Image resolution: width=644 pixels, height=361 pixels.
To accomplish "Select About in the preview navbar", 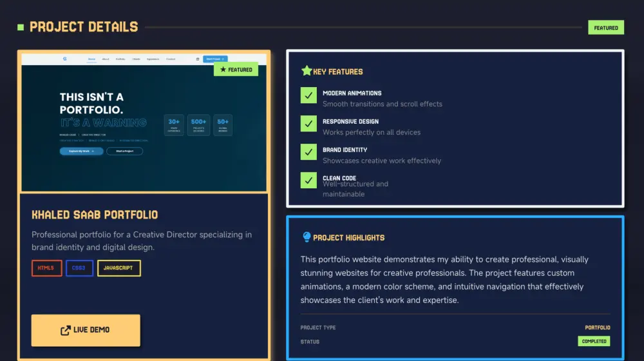I will click(x=106, y=59).
